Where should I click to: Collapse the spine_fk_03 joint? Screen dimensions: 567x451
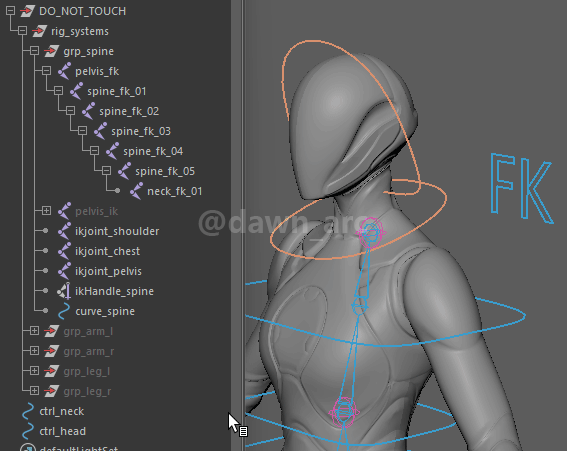point(82,131)
